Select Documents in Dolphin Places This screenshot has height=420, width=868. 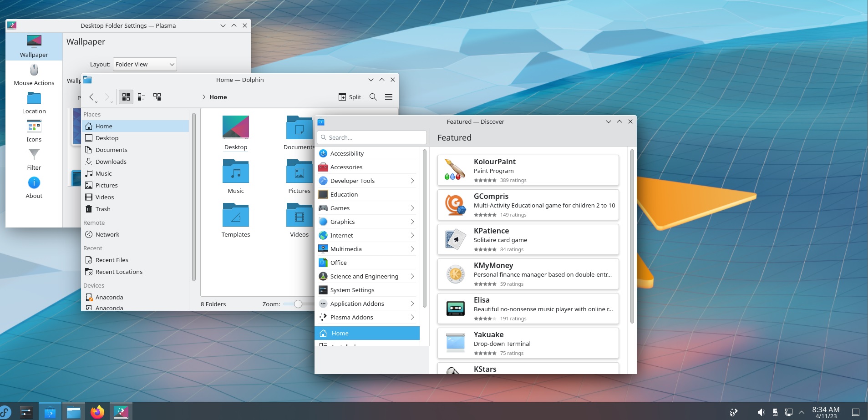click(136, 150)
